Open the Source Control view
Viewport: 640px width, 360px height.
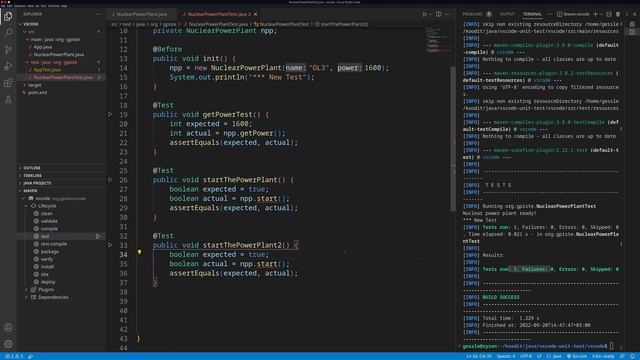tap(8, 49)
